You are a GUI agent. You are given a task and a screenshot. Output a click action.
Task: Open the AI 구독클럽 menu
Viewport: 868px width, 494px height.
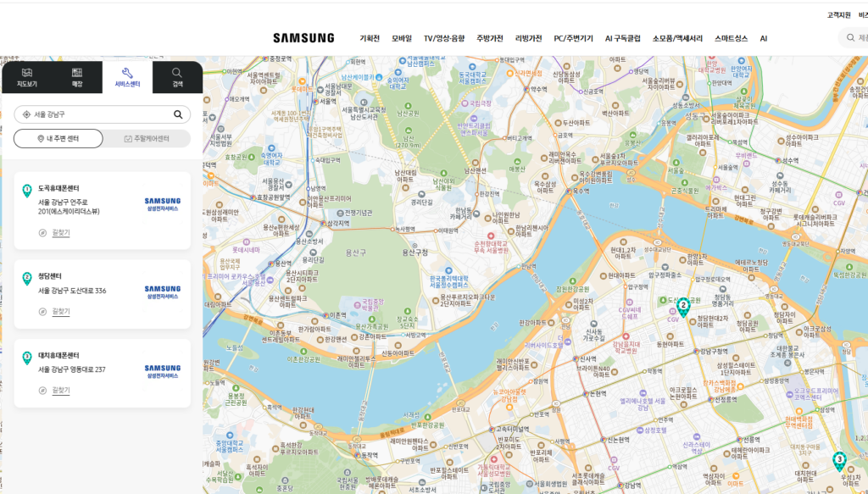click(623, 39)
